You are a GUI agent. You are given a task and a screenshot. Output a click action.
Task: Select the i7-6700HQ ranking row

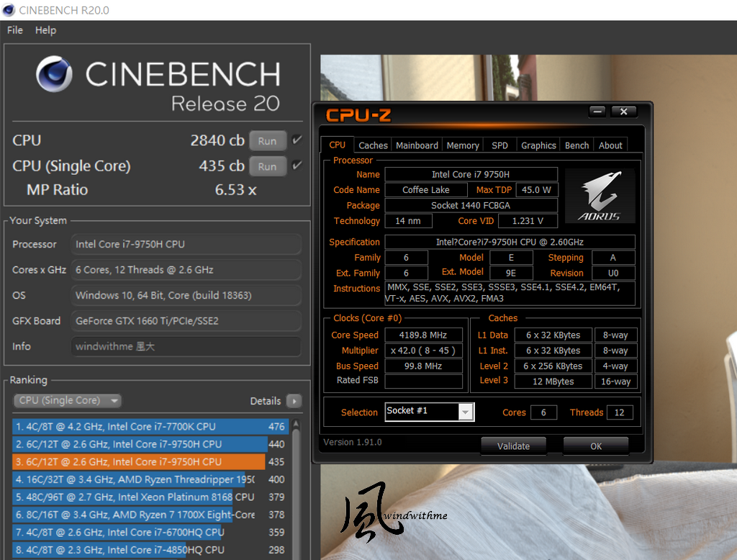click(150, 532)
